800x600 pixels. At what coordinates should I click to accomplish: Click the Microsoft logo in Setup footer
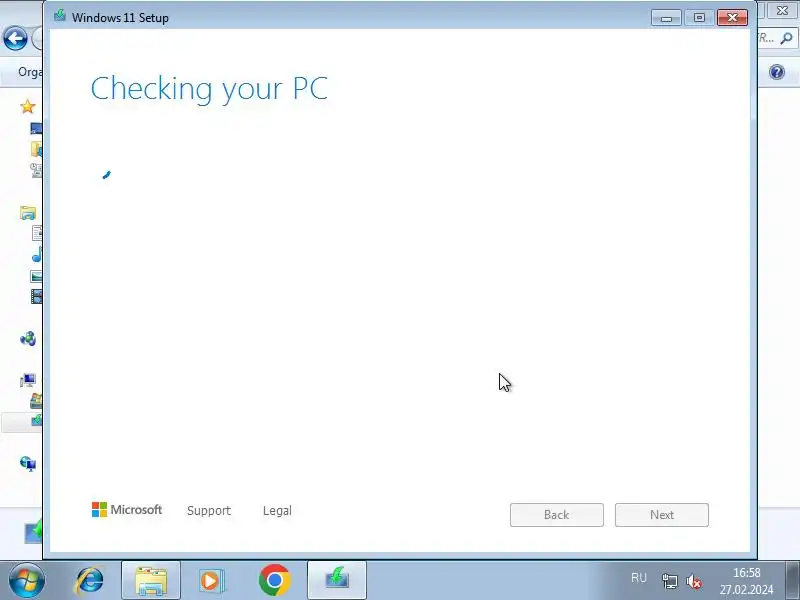[x=127, y=509]
